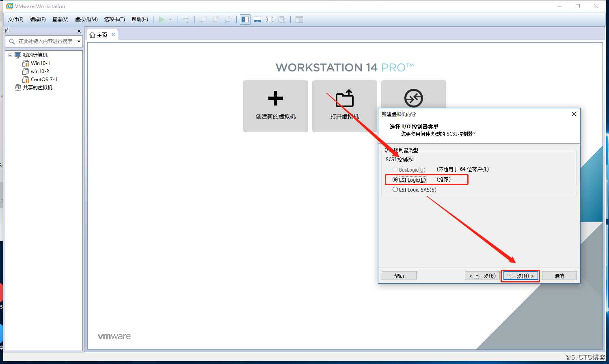Click the 共享的虚拟机 shared icon
This screenshot has width=609, height=364.
coord(18,88)
